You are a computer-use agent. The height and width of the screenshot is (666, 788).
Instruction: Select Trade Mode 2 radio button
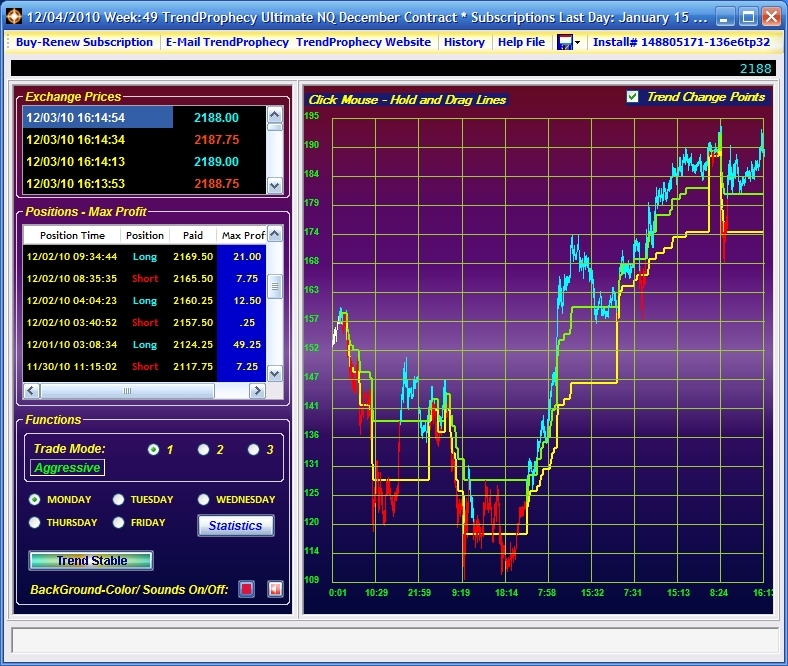(x=203, y=449)
